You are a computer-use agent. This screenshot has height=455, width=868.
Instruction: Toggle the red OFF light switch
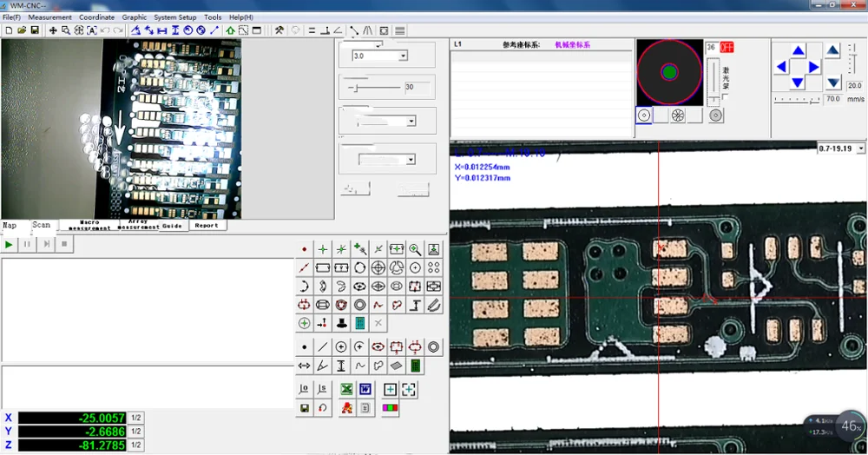coord(727,48)
